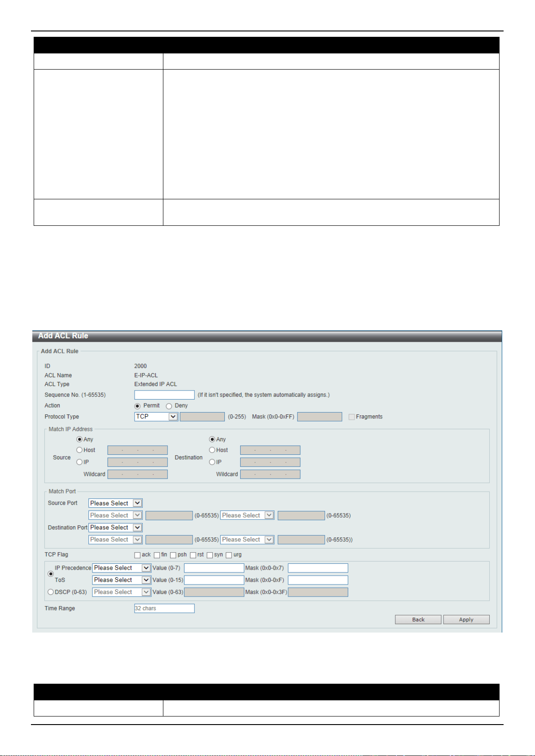Open the IP Precedence dropdown
The height and width of the screenshot is (756, 535).
pyautogui.click(x=122, y=568)
